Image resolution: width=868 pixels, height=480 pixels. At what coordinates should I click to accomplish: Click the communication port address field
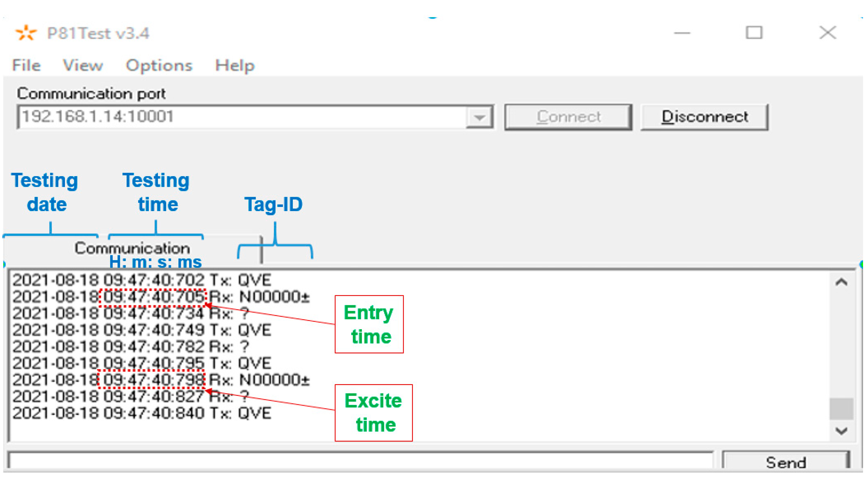click(x=236, y=117)
